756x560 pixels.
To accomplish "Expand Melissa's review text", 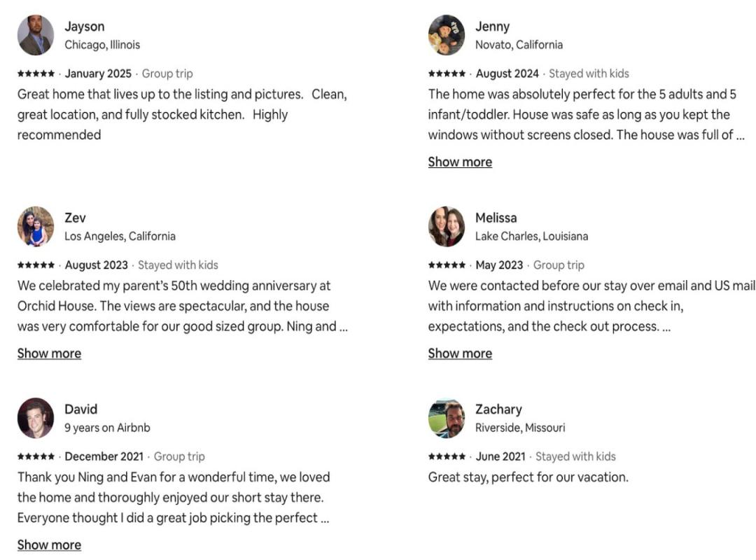I will pos(460,353).
